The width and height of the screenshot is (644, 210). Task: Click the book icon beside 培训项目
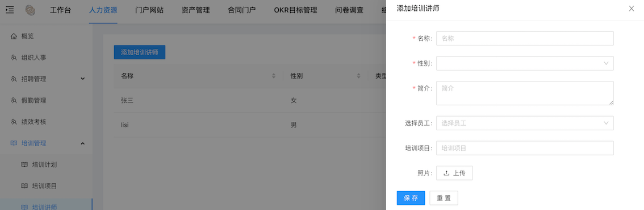[24, 186]
